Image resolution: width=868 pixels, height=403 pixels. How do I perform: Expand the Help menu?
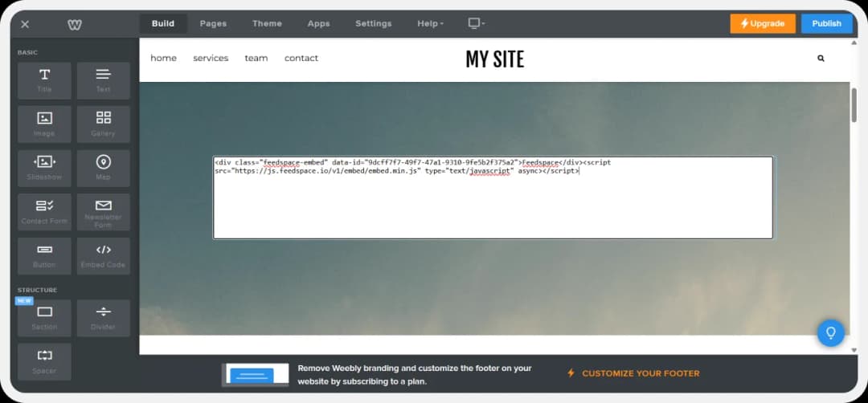tap(430, 24)
